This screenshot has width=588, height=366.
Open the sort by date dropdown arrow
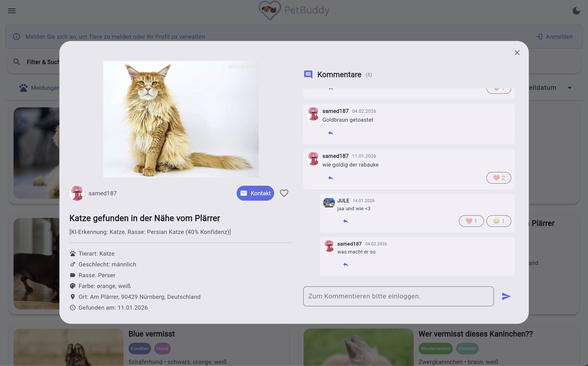570,88
